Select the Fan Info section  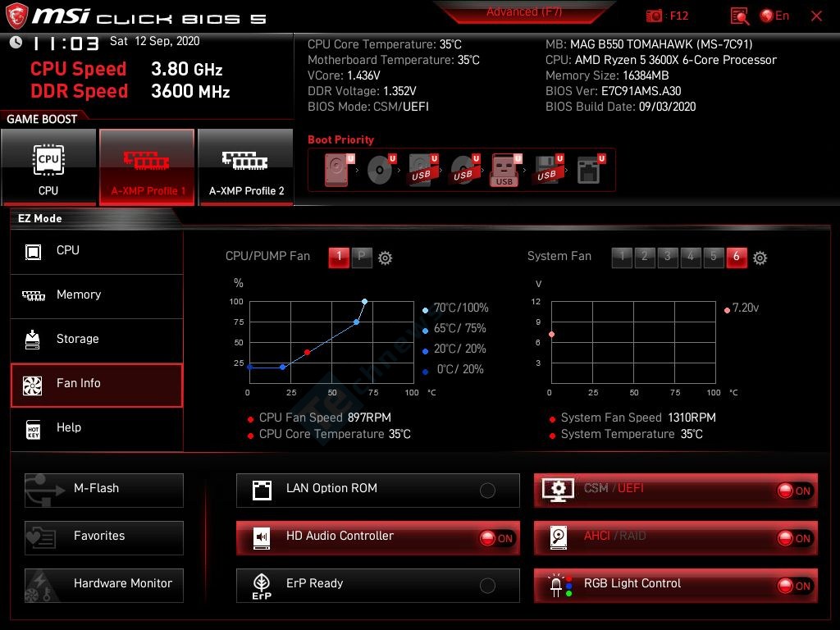[97, 384]
